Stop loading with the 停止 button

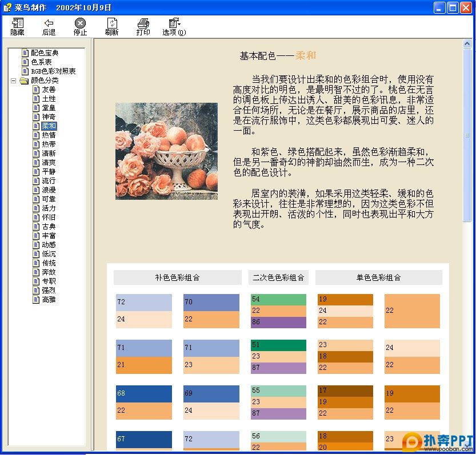[x=80, y=27]
